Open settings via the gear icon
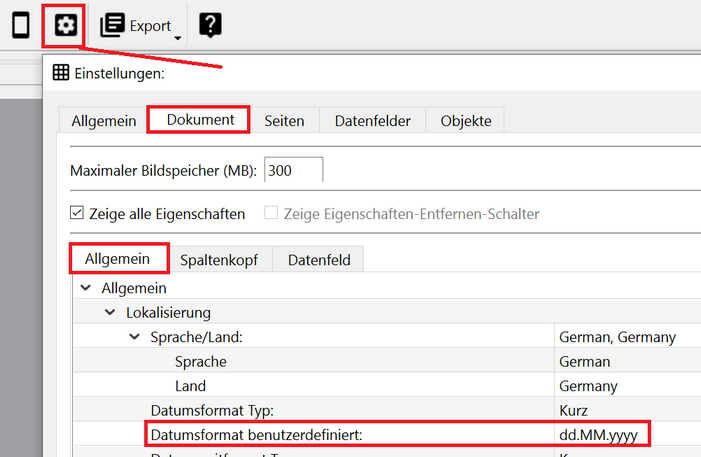701x457 pixels. pos(63,25)
